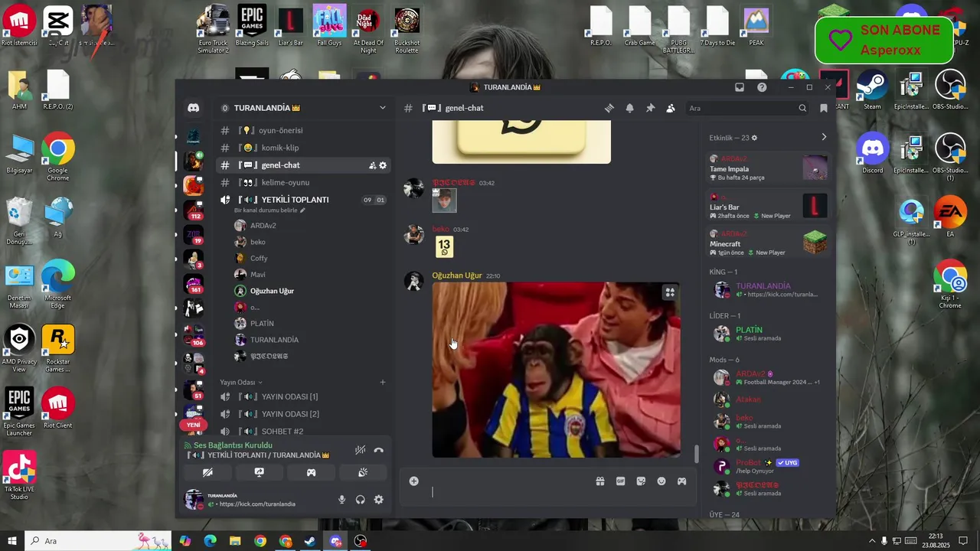Screen dimensions: 980x551
Task: Join YAYIN ODASI [1] voice channel
Action: (x=302, y=396)
